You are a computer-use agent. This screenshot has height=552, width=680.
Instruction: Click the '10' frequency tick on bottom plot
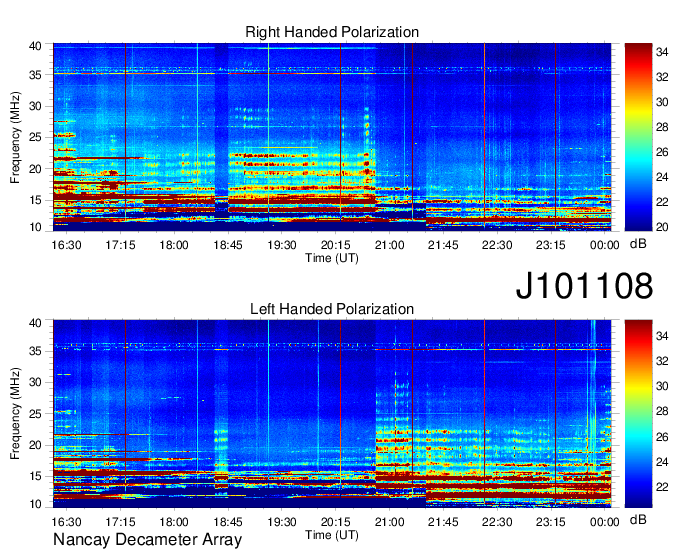(35, 504)
